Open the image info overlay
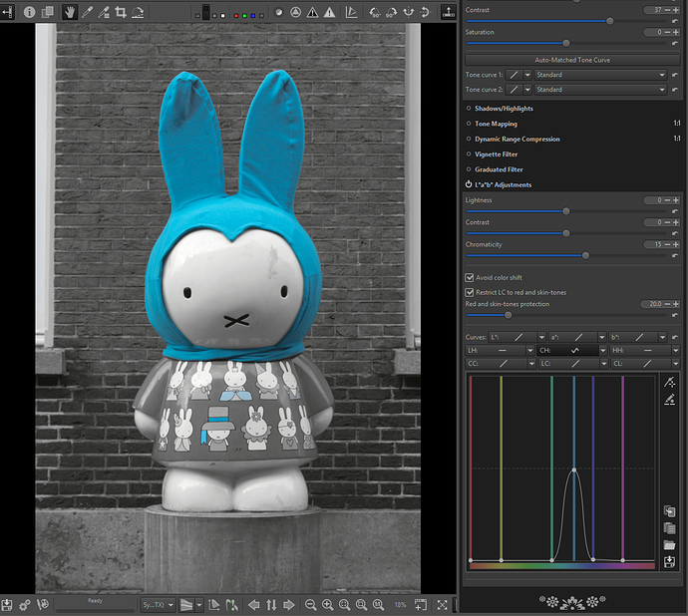The image size is (688, 616). [x=29, y=12]
